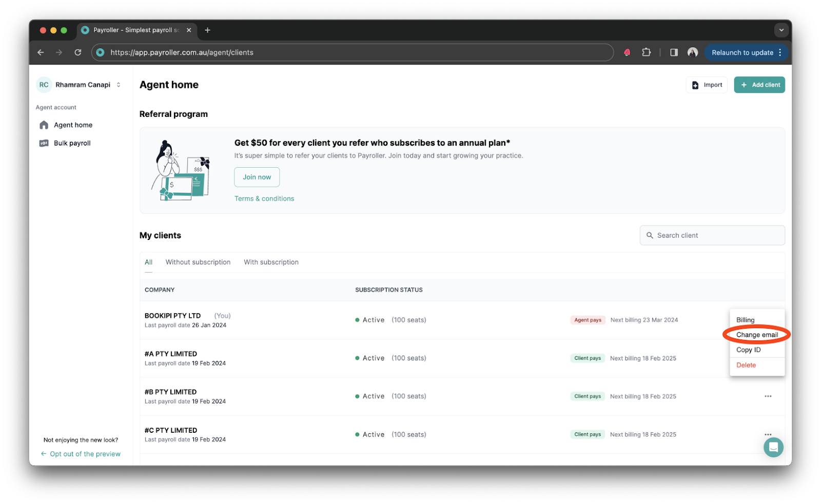Toggle the browser side panel icon
Viewport: 821px width, 504px height.
coord(674,52)
